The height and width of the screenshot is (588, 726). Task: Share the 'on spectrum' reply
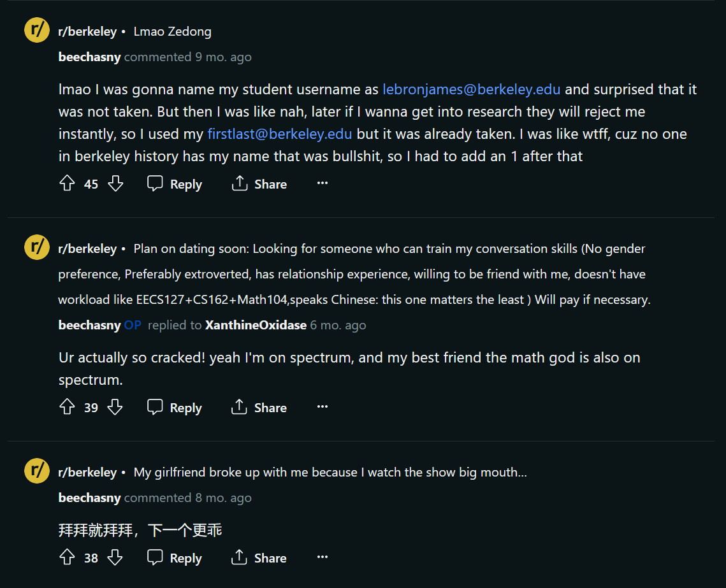click(259, 407)
